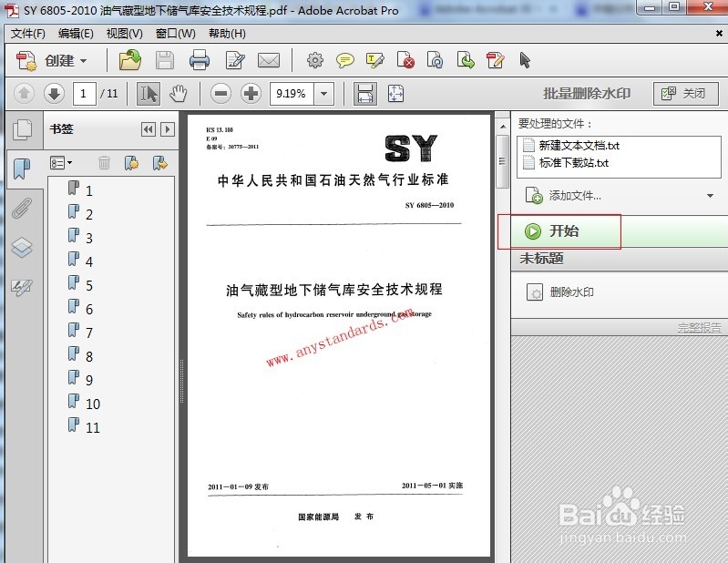Click the delete bookmark trash icon
Viewport: 728px width, 563px height.
click(x=104, y=163)
